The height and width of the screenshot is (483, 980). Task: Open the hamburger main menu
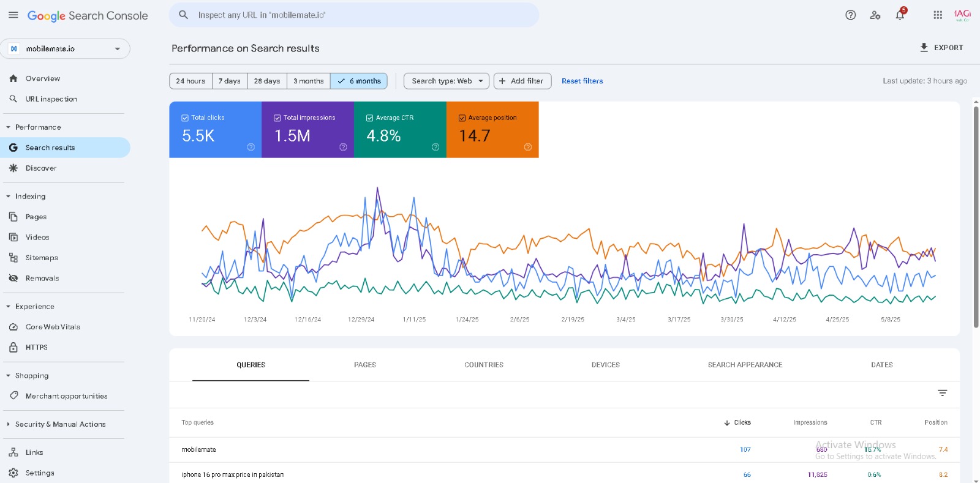pos(13,15)
